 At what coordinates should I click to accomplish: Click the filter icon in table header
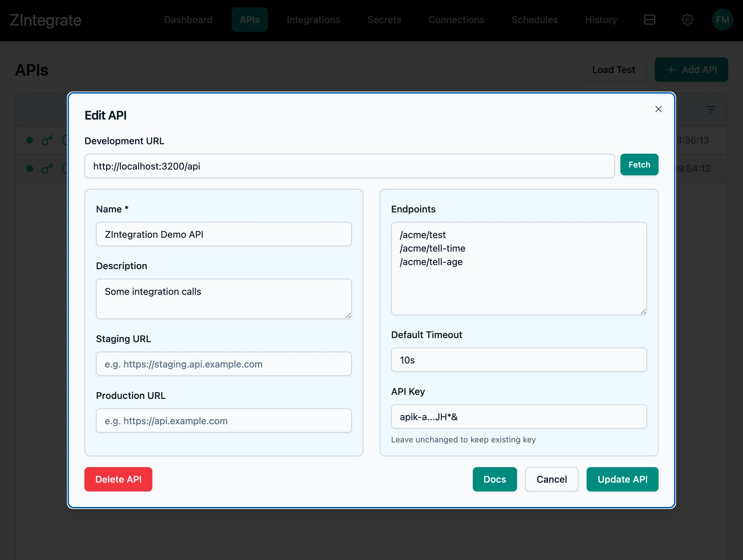[711, 109]
